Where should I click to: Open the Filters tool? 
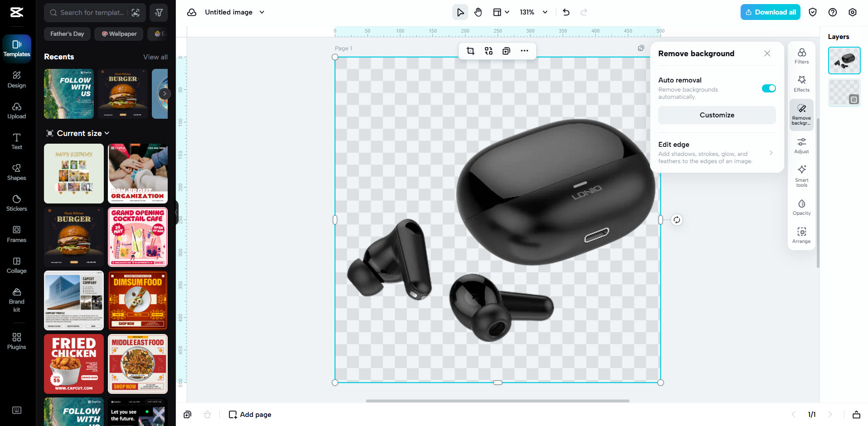pos(801,56)
